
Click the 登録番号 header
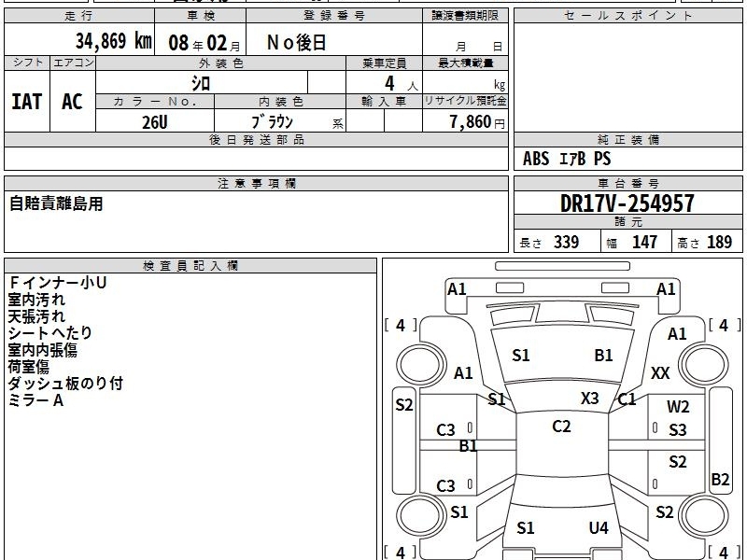coord(334,15)
